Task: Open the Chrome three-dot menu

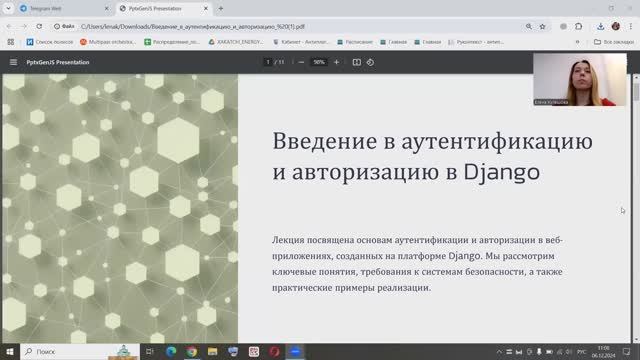Action: coord(631,26)
